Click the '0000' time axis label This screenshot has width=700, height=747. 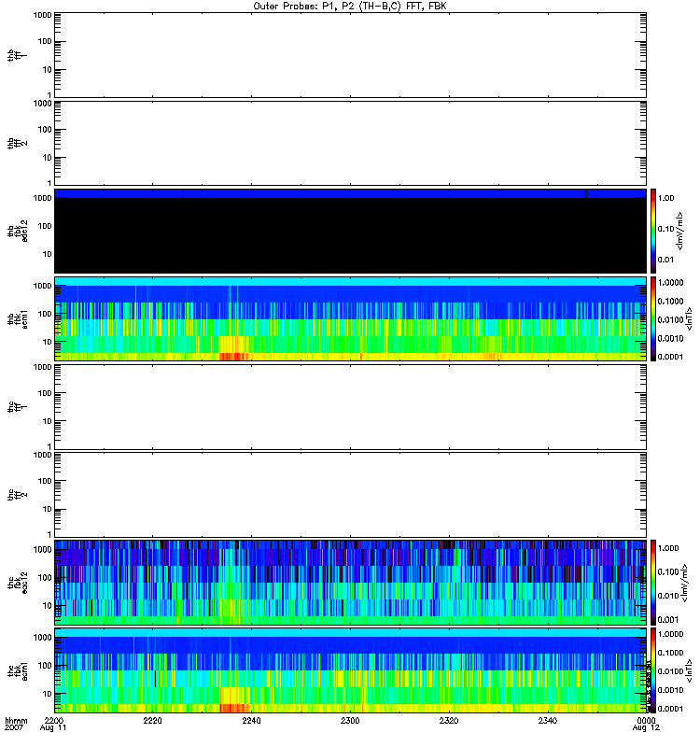(x=646, y=721)
